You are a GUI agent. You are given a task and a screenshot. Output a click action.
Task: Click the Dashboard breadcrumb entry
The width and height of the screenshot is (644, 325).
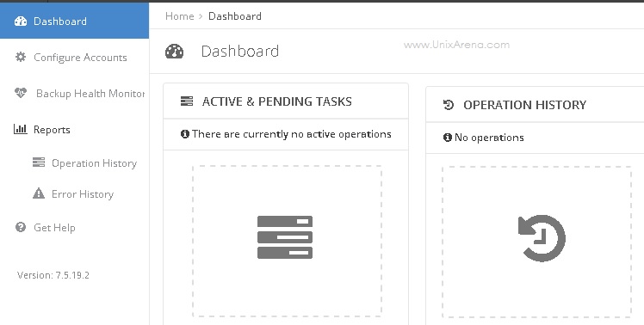coord(235,16)
